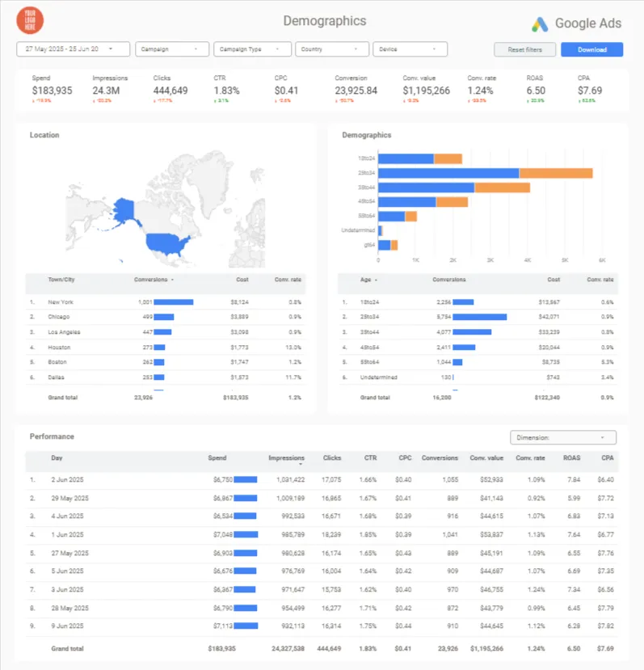644x670 pixels.
Task: Click the Conversions header in Performance table
Action: click(x=440, y=458)
